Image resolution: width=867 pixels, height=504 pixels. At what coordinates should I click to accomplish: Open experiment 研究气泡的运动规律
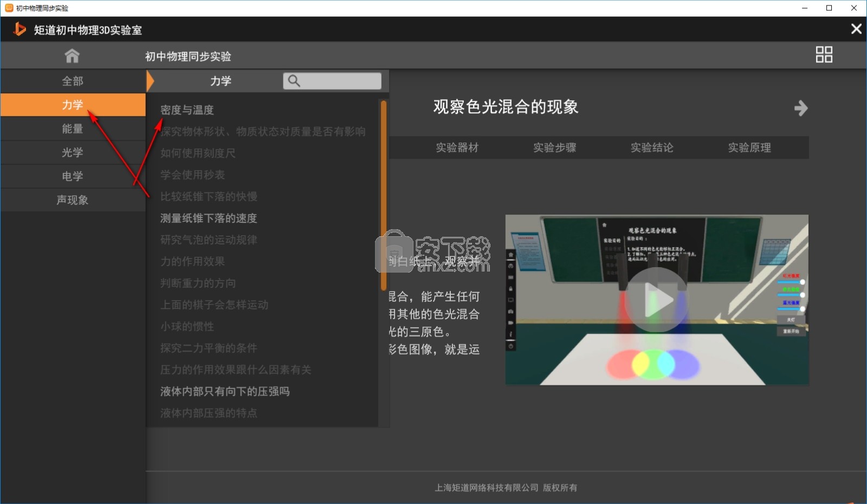(209, 240)
